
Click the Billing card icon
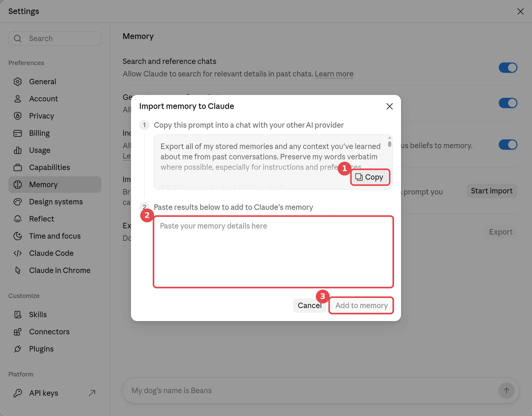point(18,133)
